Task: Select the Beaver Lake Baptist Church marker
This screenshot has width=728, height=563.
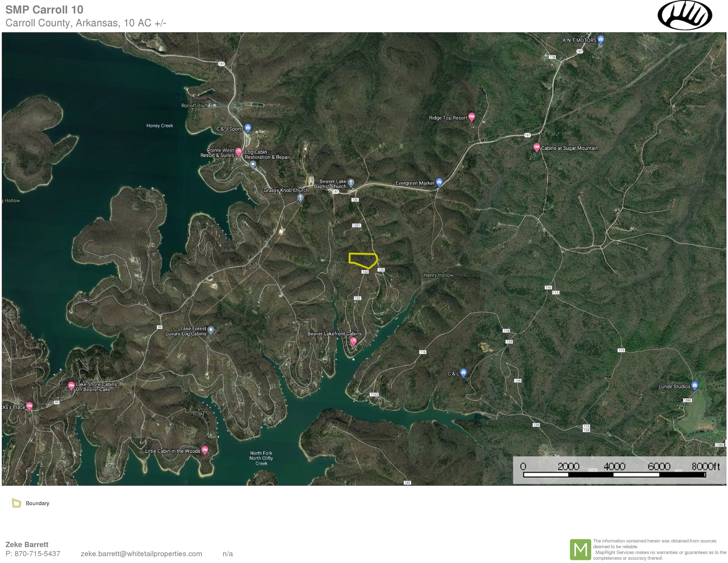Action: (351, 182)
